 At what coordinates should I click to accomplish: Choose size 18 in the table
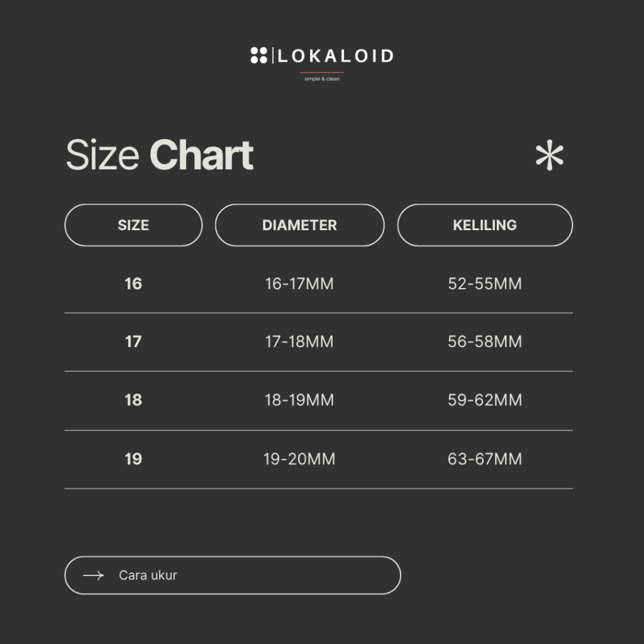tap(133, 400)
